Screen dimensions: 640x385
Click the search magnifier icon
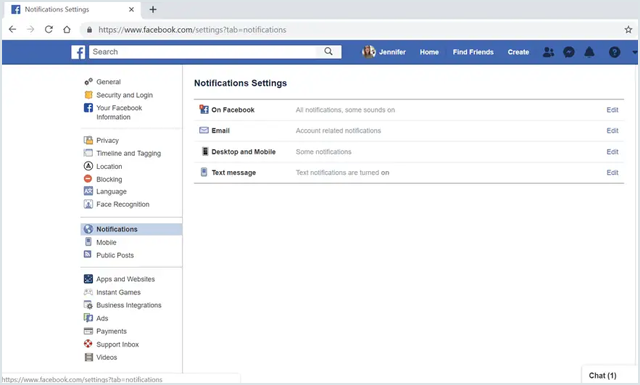point(328,51)
